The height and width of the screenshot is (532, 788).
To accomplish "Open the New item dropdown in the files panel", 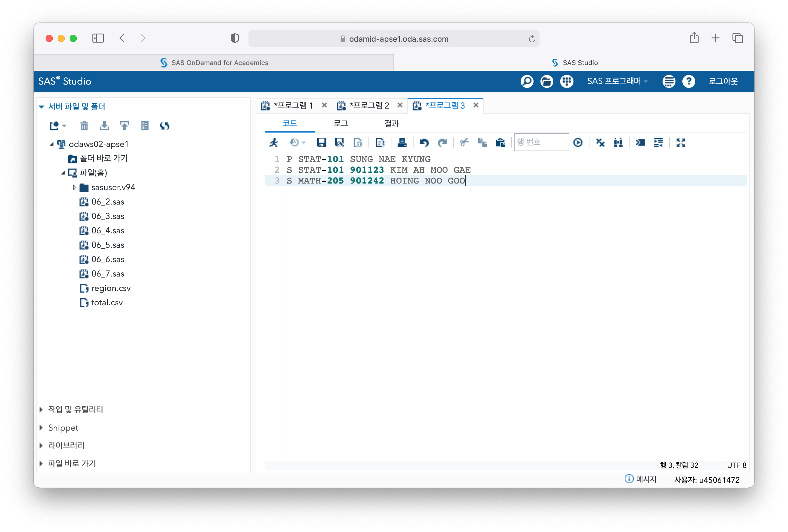I will pos(58,126).
